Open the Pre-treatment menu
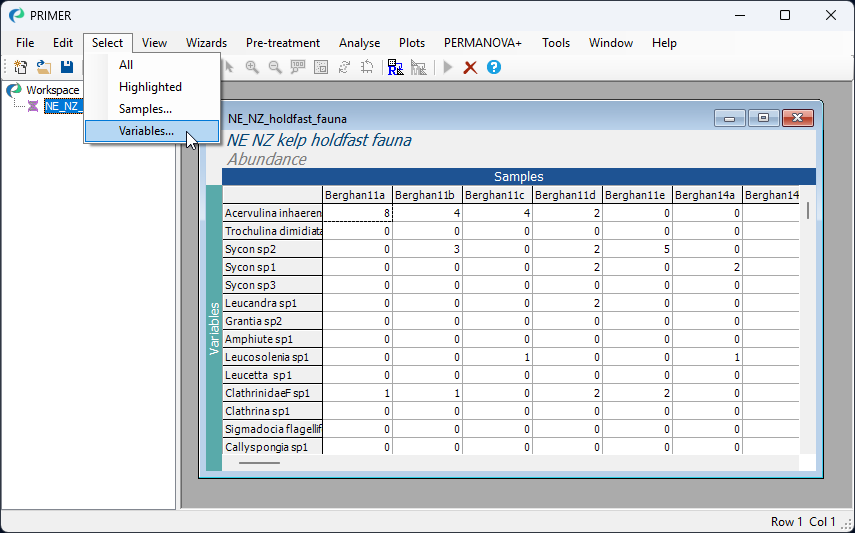 click(283, 43)
